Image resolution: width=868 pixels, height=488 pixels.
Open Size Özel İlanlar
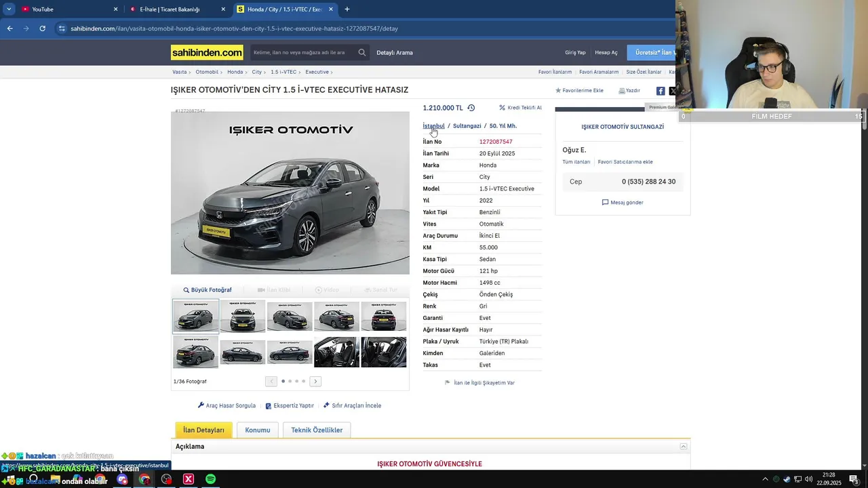(644, 72)
